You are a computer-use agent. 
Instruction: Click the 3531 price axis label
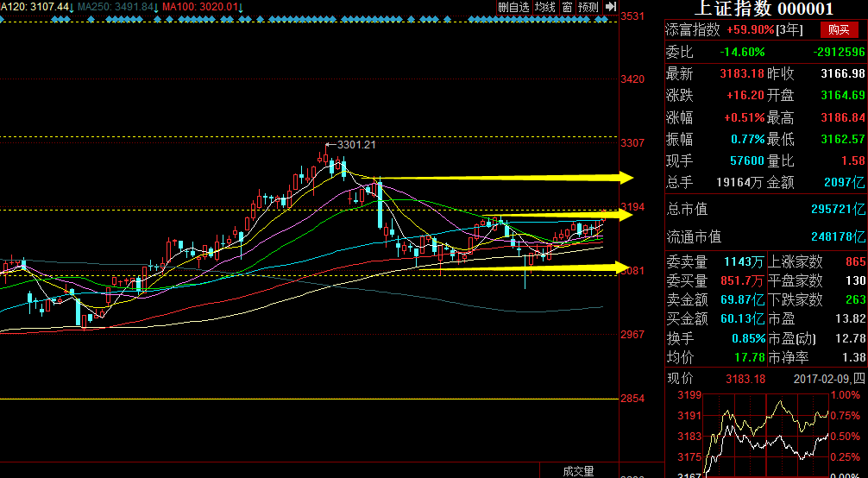click(x=632, y=16)
